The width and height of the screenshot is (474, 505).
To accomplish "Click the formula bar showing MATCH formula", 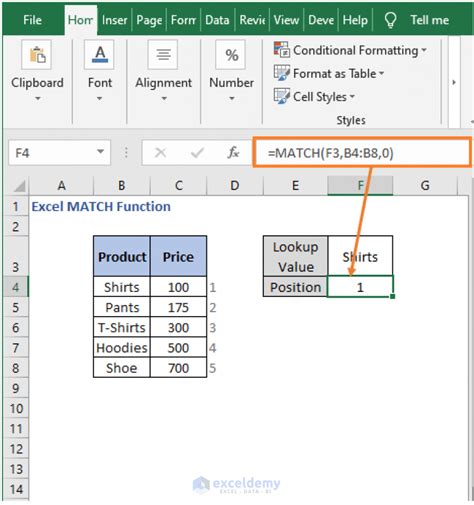I will [x=362, y=153].
